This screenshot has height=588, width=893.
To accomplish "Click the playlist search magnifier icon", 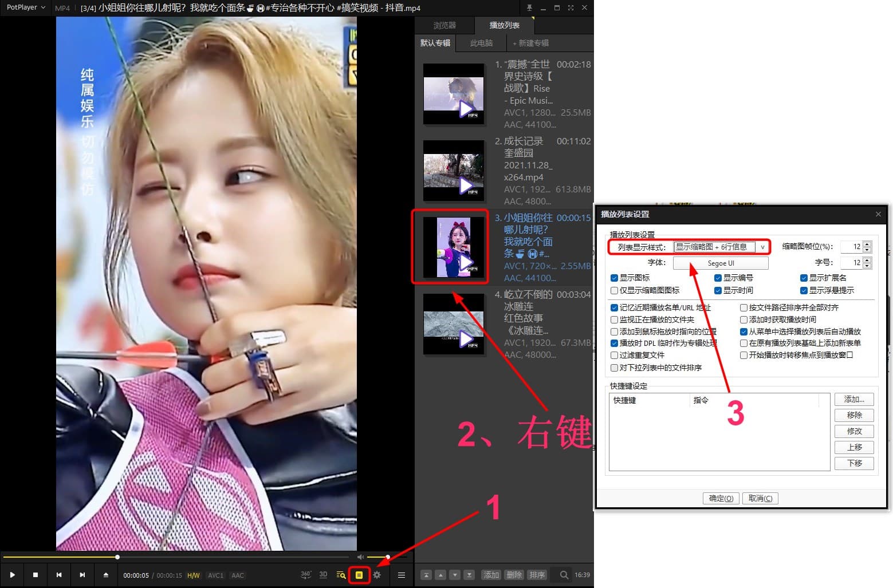I will pyautogui.click(x=564, y=575).
